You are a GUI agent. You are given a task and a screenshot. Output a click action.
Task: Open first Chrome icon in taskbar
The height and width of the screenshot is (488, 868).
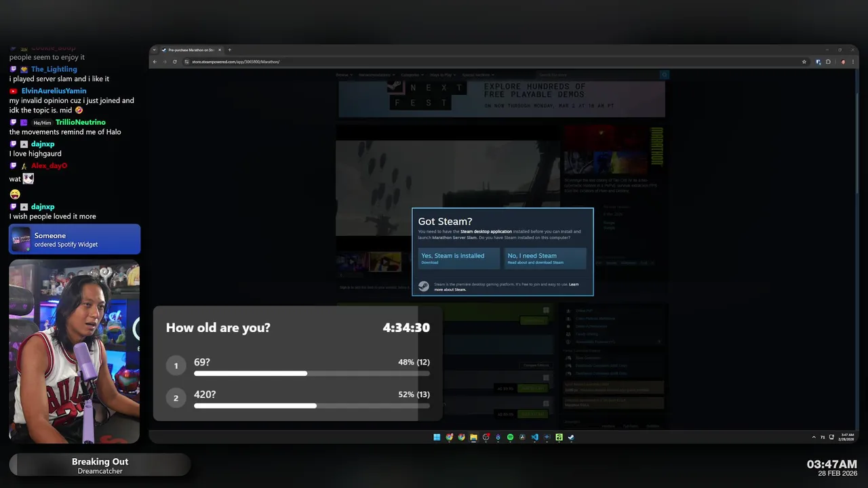pyautogui.click(x=449, y=437)
